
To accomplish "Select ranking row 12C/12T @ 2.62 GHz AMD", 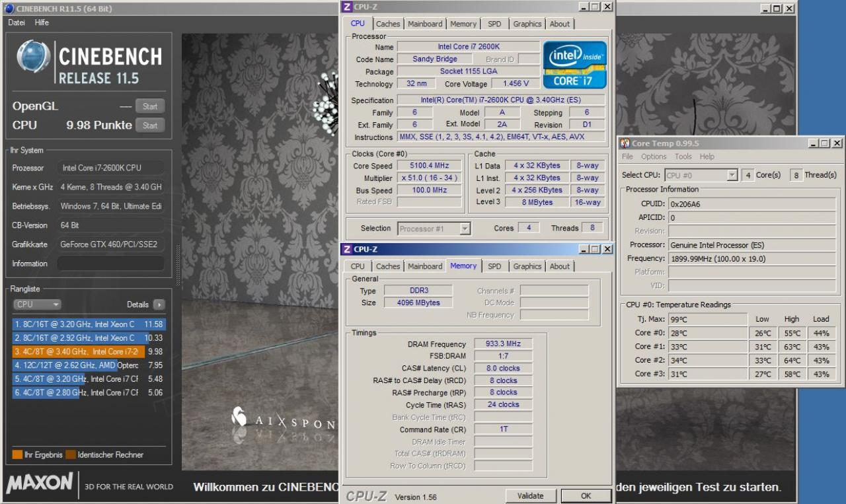I will pyautogui.click(x=89, y=365).
